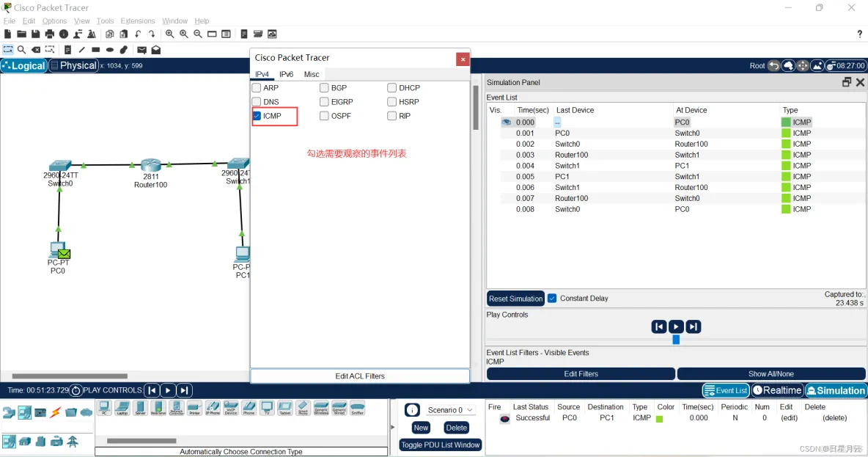Image resolution: width=868 pixels, height=457 pixels.
Task: Click the Show All/None button
Action: (x=770, y=374)
